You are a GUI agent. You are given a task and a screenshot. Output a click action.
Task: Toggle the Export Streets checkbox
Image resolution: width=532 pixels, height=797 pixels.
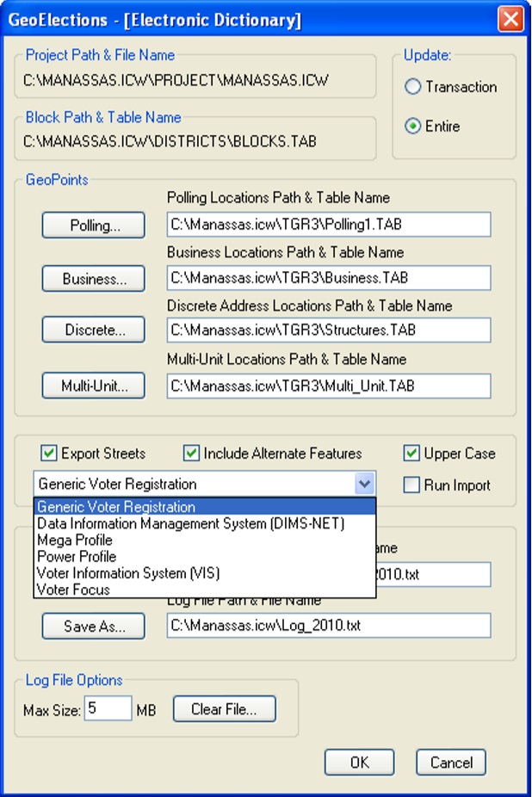click(x=49, y=454)
